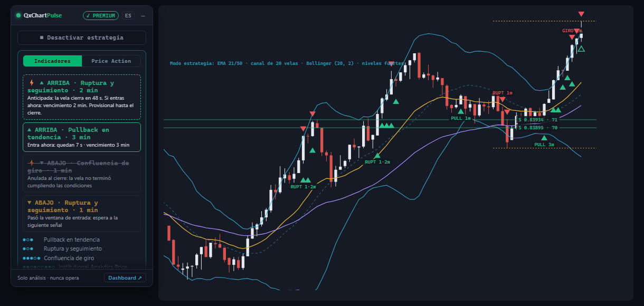Click the green status dot by QxChartPulse
Viewport: 644px width, 306px height.
(18, 15)
